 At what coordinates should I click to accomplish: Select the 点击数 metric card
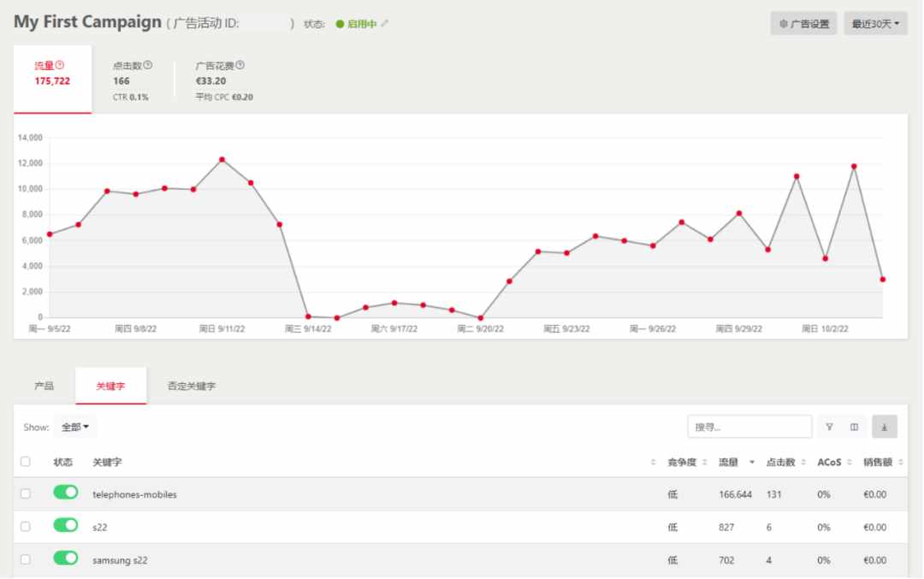coord(132,80)
